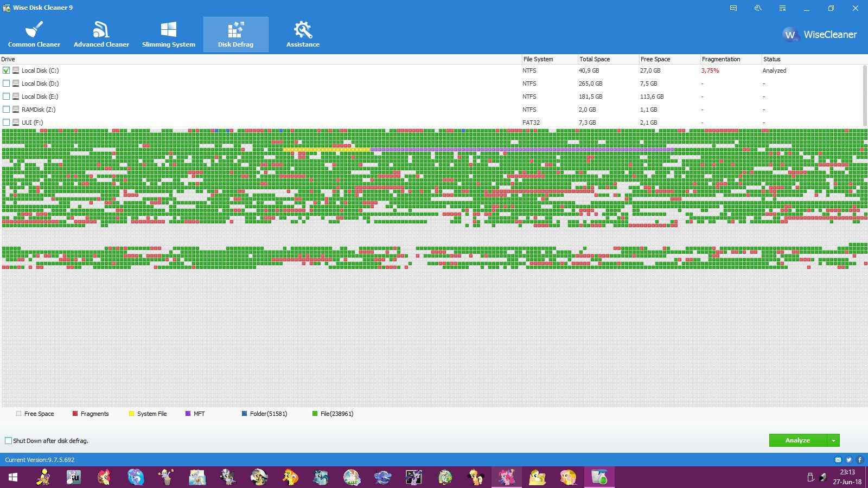Click the Wise Disk Cleaner taskbar icon
Image resolution: width=868 pixels, height=488 pixels.
click(x=599, y=477)
